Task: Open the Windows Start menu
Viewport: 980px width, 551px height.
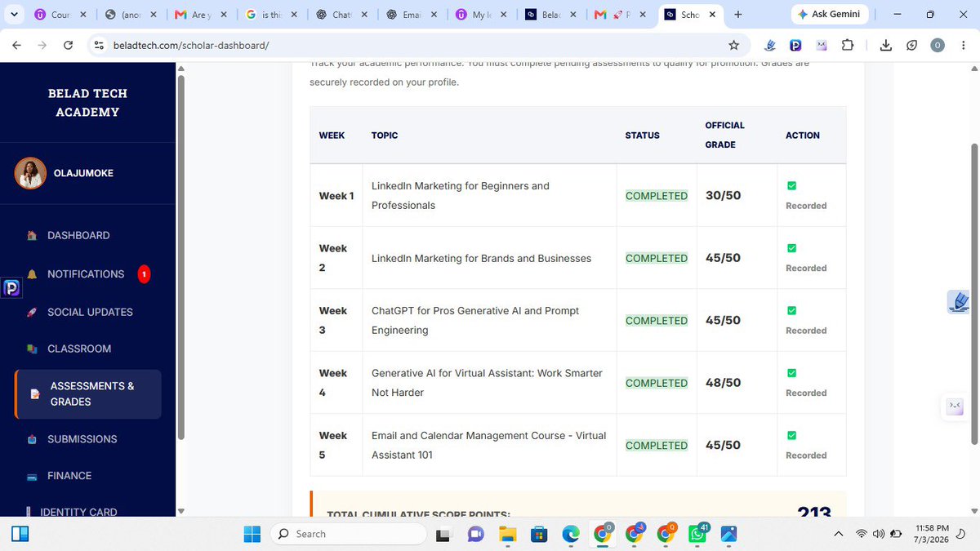Action: (252, 534)
